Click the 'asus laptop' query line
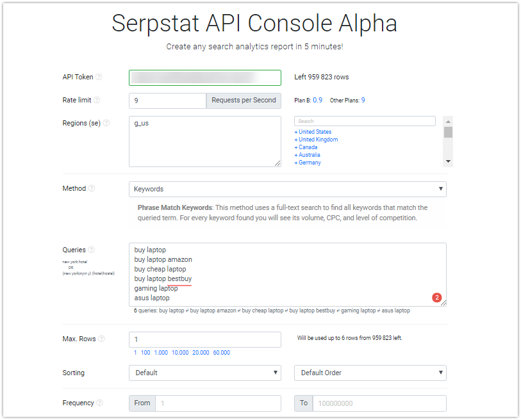 pyautogui.click(x=152, y=298)
